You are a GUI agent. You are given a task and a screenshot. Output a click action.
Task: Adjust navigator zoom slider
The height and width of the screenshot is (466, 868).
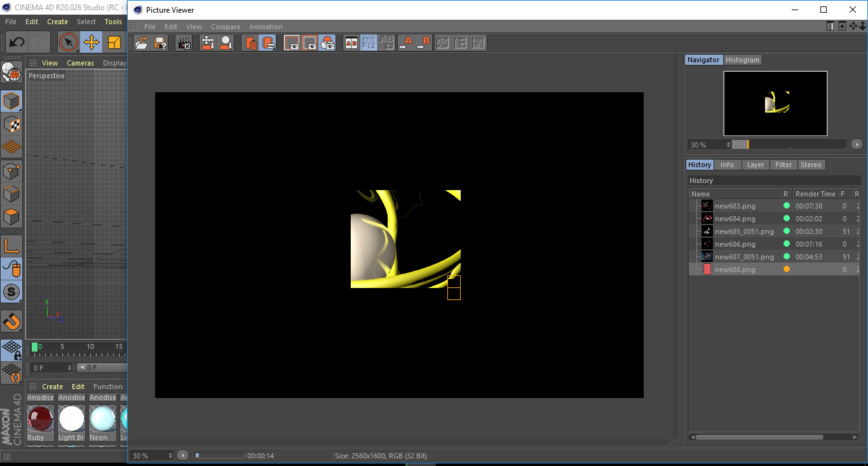pyautogui.click(x=789, y=144)
